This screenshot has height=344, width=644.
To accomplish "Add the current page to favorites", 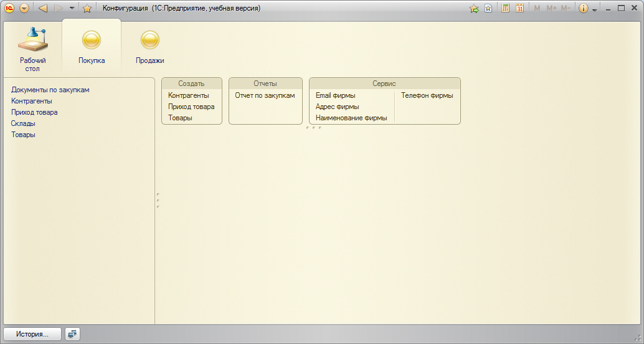I will tap(475, 8).
